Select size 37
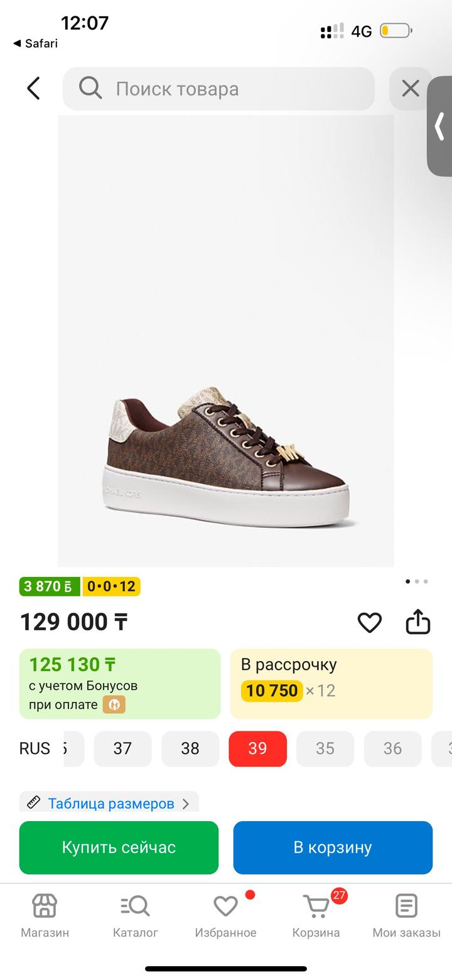The width and height of the screenshot is (452, 980). click(122, 748)
